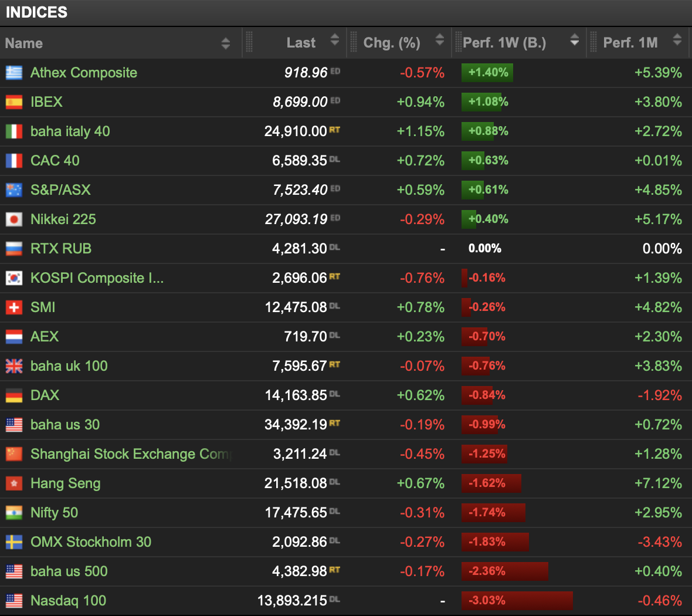Open the Hang Seng index link
The image size is (692, 616).
click(x=65, y=483)
